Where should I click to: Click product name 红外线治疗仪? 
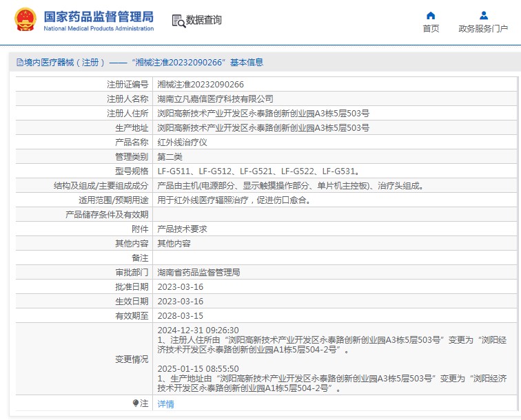pos(182,143)
